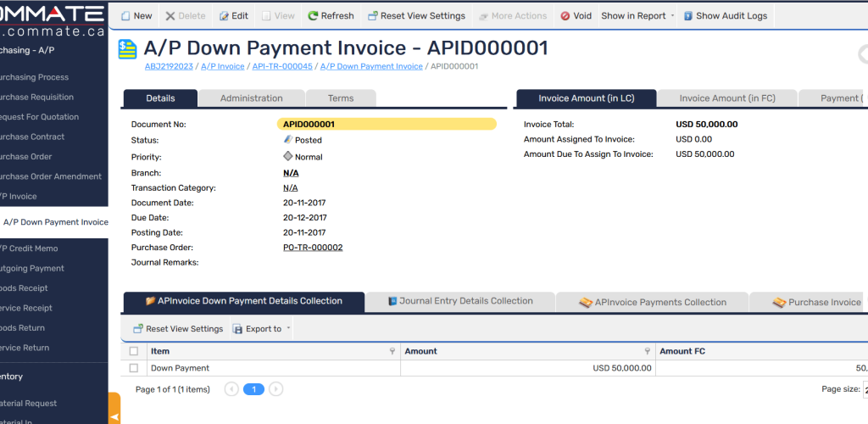Expand the Export to dropdown arrow
The width and height of the screenshot is (868, 424).
288,329
